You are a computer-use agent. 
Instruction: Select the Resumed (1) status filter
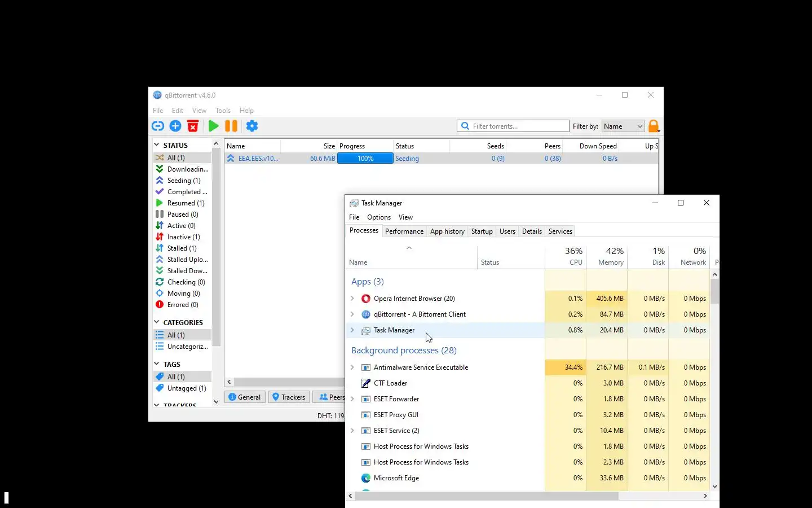point(183,203)
